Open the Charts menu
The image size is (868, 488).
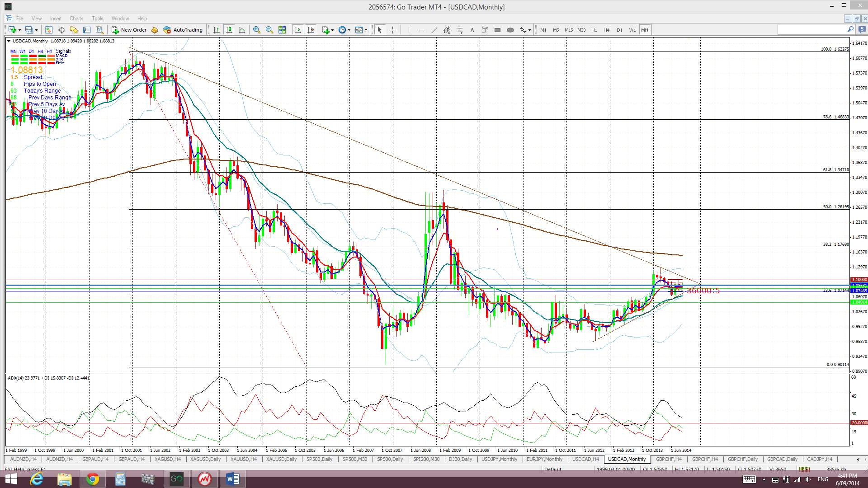click(76, 19)
